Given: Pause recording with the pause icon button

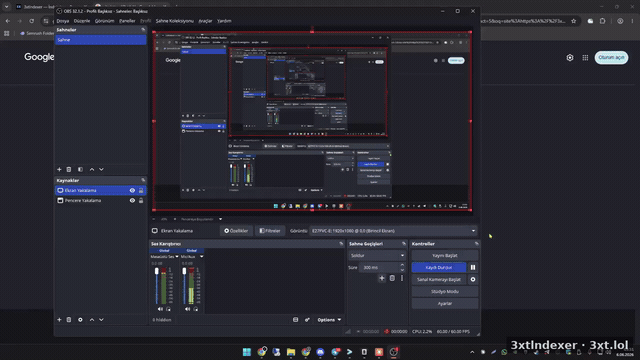Looking at the screenshot, I should pyautogui.click(x=473, y=267).
